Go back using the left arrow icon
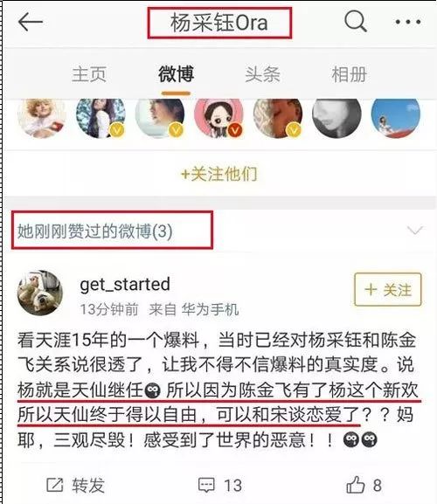 (31, 22)
